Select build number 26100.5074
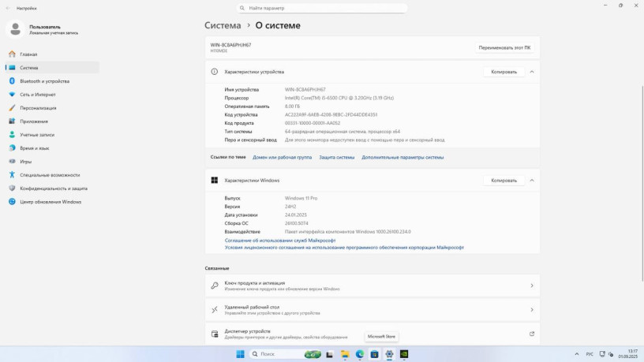Image resolution: width=644 pixels, height=362 pixels. [297, 223]
